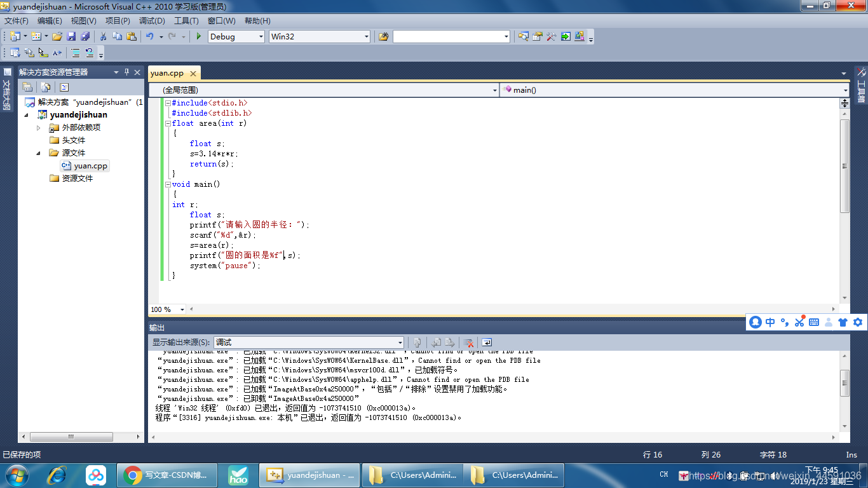
Task: Click the Decrease Line Indent icon
Action: coord(76,53)
